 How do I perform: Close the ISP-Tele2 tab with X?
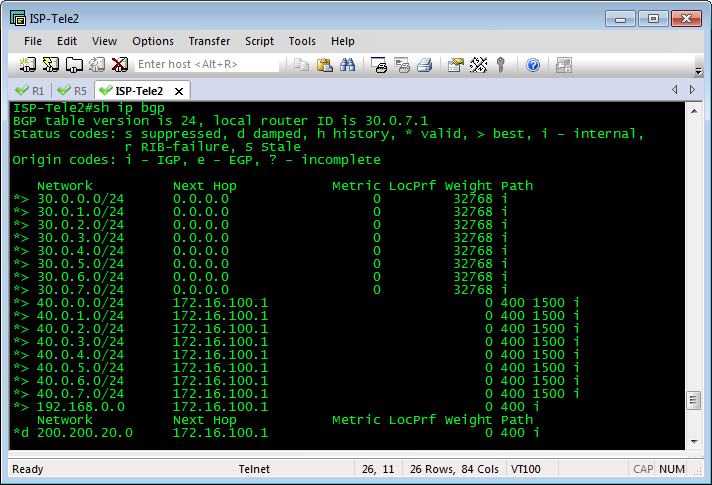pos(179,91)
